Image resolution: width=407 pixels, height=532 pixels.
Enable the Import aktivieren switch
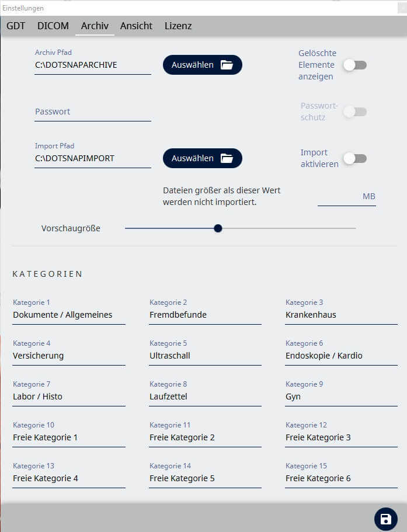coord(354,158)
